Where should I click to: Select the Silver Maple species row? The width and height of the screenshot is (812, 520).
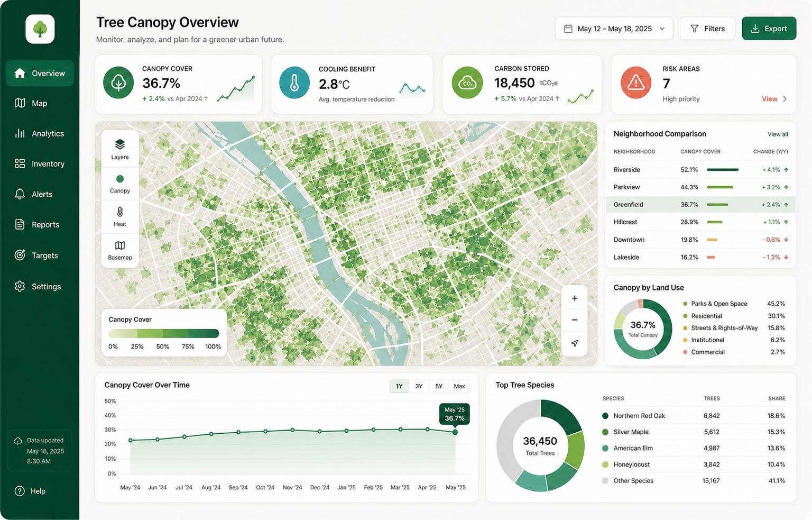tap(694, 432)
